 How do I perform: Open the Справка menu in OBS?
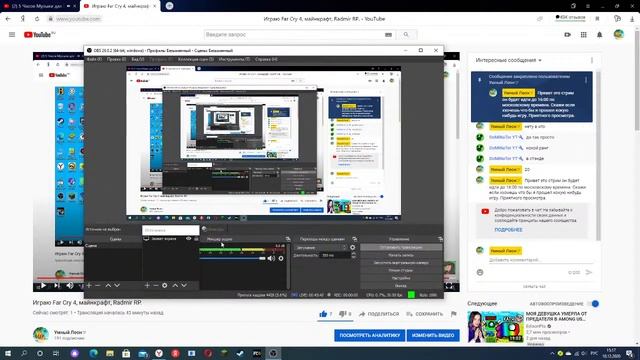pyautogui.click(x=266, y=59)
